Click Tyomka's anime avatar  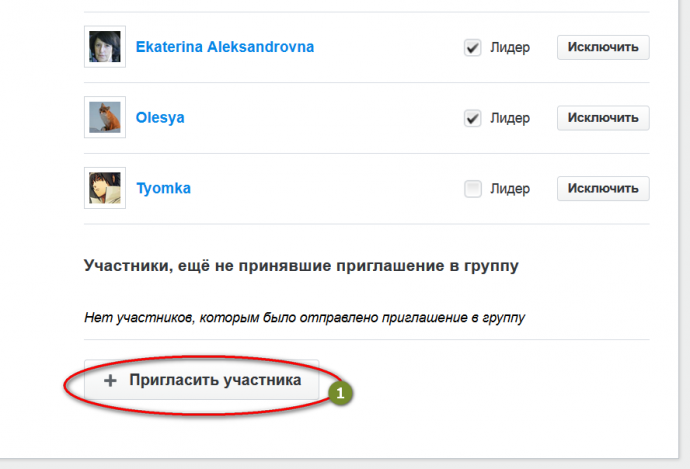[105, 188]
